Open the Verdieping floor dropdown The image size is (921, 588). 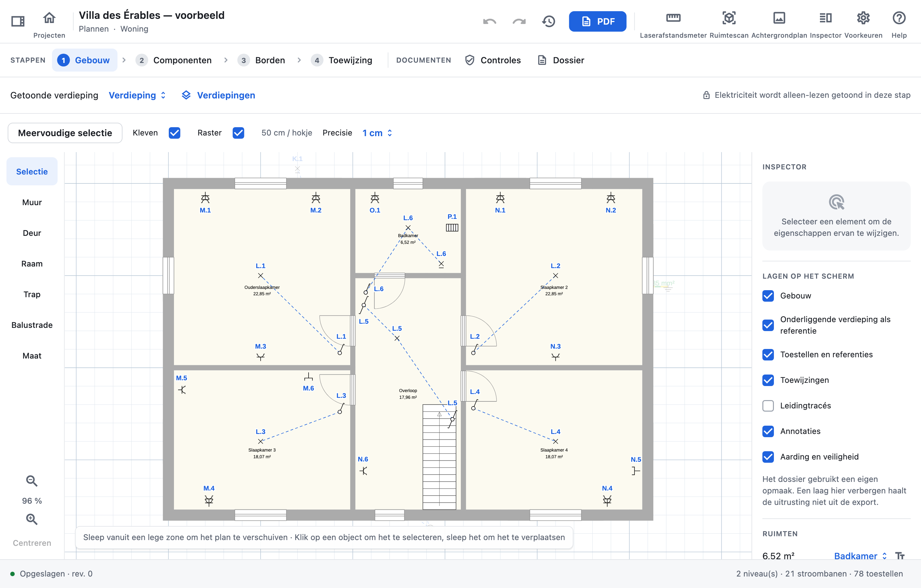click(x=137, y=95)
